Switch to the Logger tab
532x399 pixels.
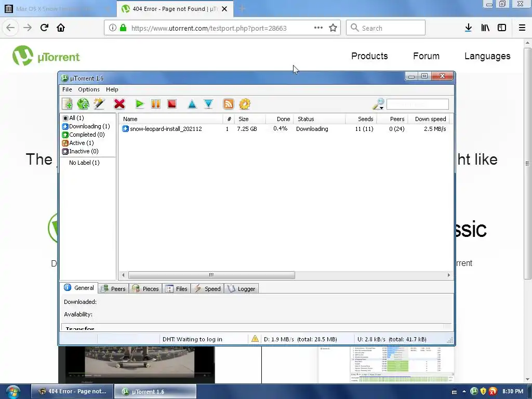click(x=241, y=289)
